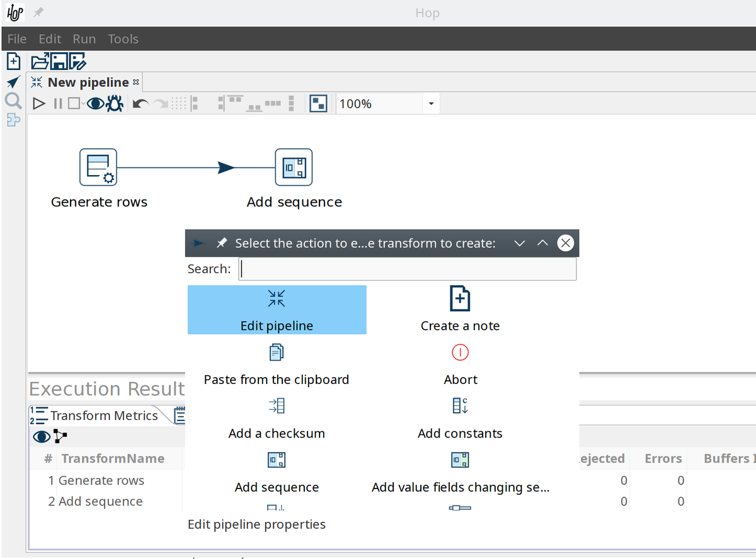The width and height of the screenshot is (756, 559).
Task: Pause the pipeline execution
Action: (x=58, y=104)
